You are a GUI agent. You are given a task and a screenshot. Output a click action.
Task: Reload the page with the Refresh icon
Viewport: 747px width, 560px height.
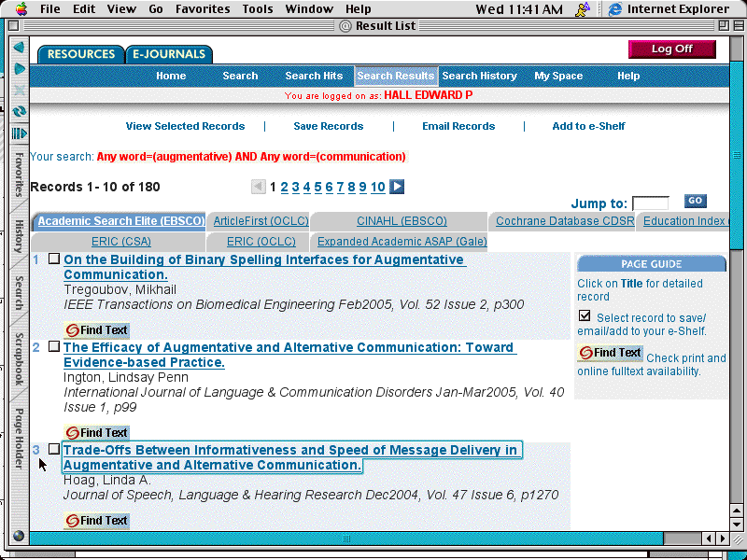click(x=19, y=111)
